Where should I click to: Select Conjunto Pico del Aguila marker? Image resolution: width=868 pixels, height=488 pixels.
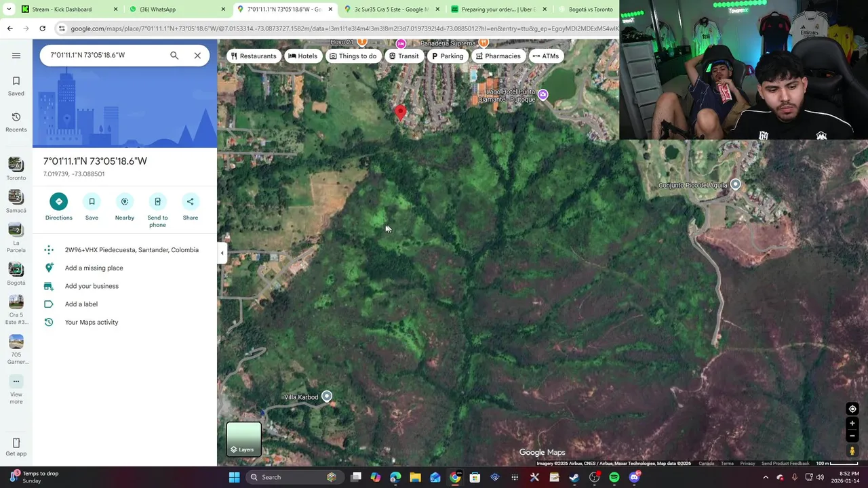(x=735, y=184)
